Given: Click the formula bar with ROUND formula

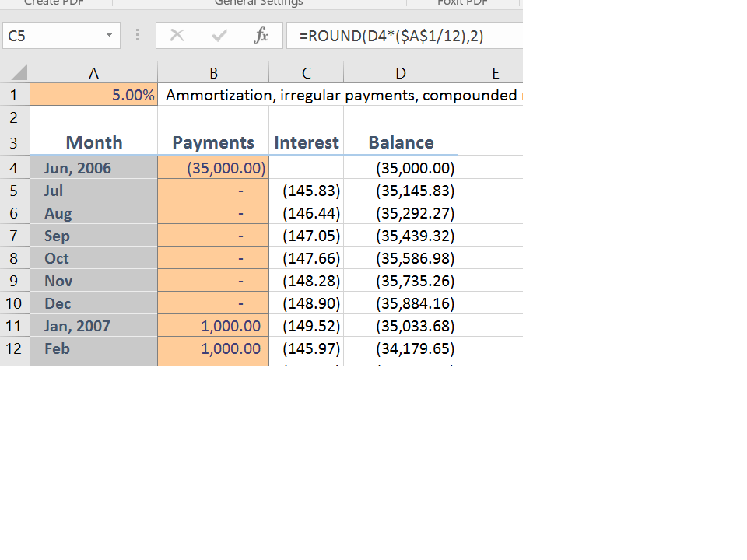Looking at the screenshot, I should (405, 36).
